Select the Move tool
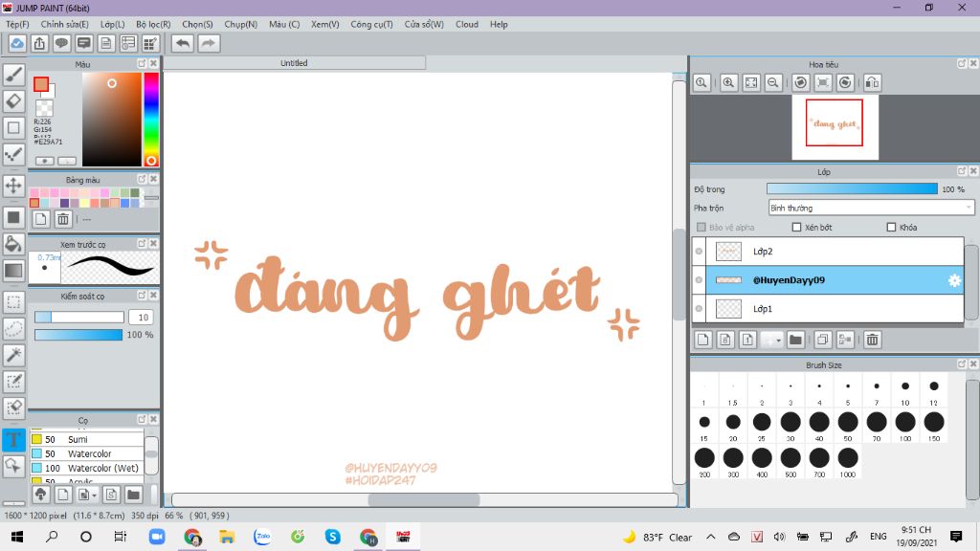The height and width of the screenshot is (551, 980). click(x=13, y=186)
